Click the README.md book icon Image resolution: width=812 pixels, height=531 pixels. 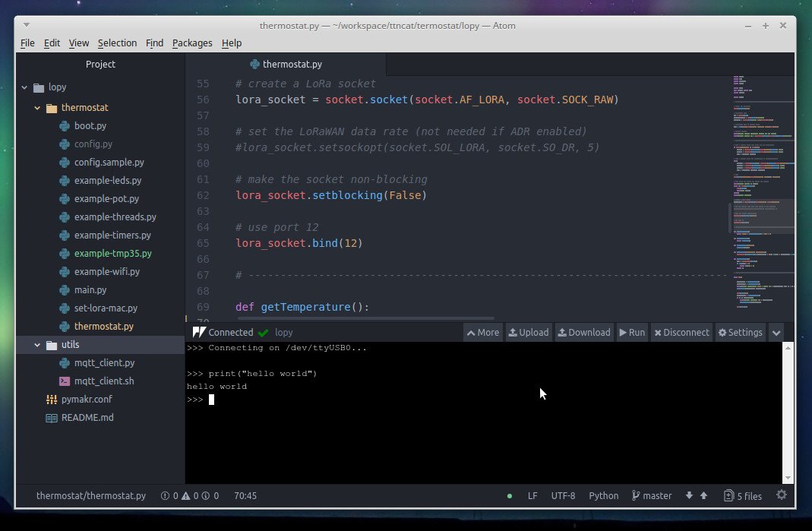[51, 418]
